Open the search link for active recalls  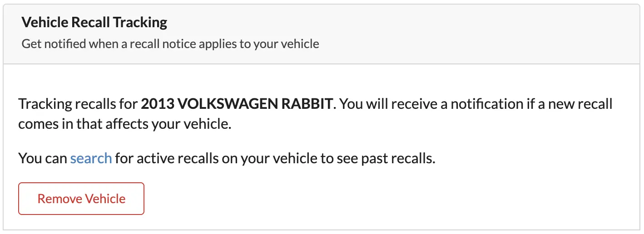click(x=91, y=158)
